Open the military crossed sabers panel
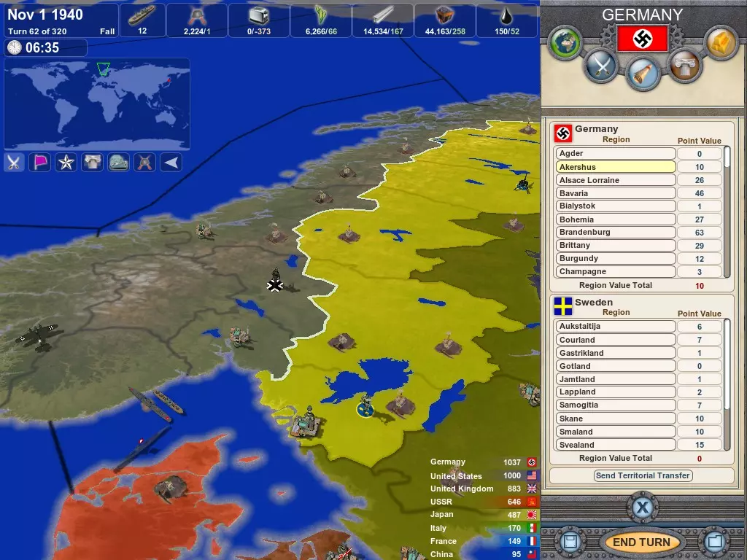 [602, 66]
